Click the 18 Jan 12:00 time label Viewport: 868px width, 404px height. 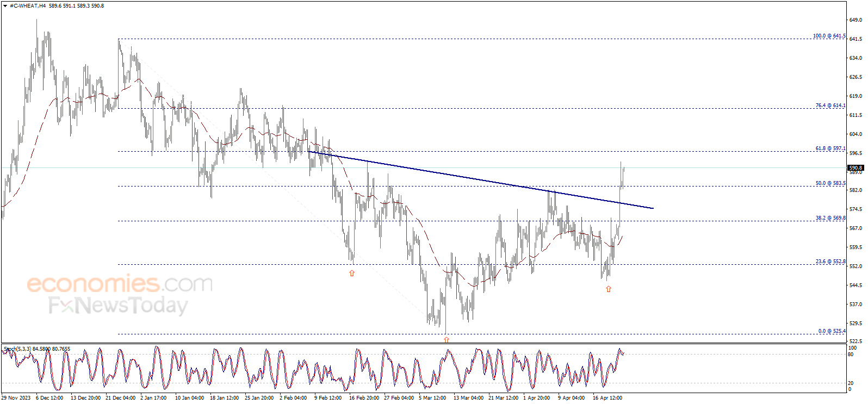(224, 398)
